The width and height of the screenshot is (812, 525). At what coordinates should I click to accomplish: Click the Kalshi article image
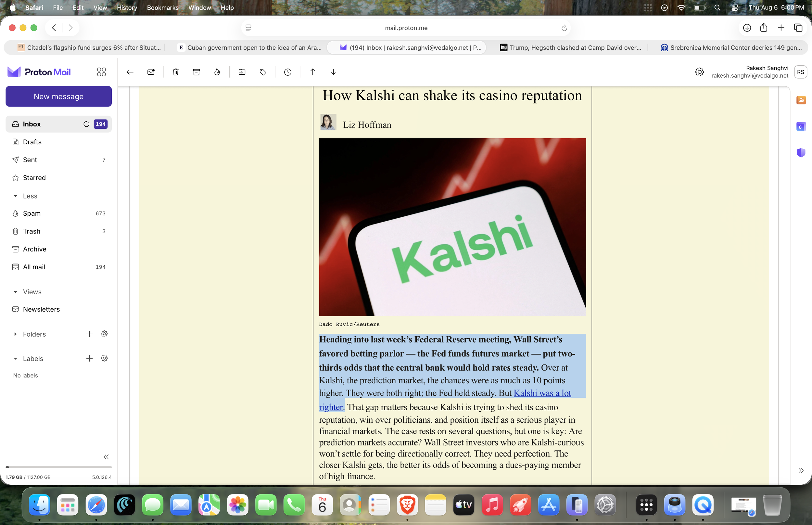click(452, 227)
